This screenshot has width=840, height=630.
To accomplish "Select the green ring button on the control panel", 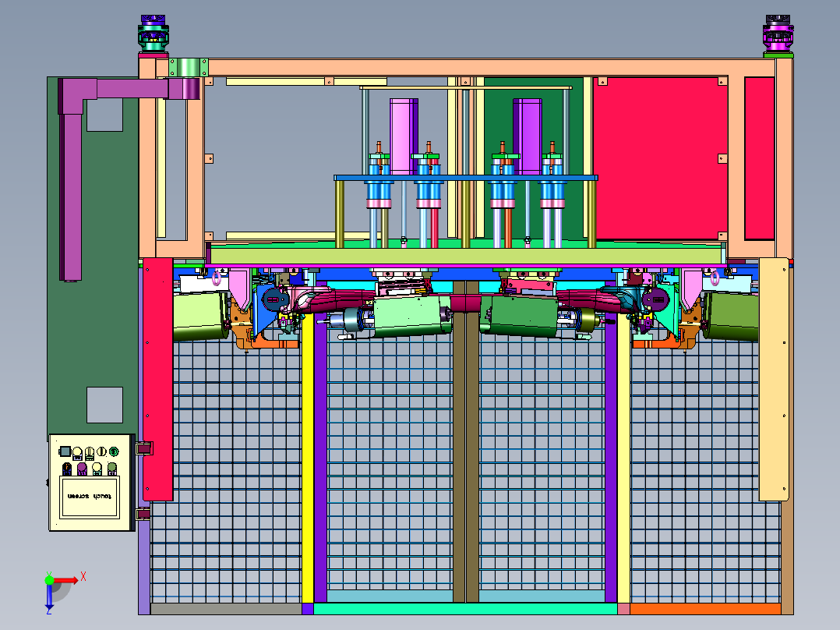I will (x=114, y=452).
